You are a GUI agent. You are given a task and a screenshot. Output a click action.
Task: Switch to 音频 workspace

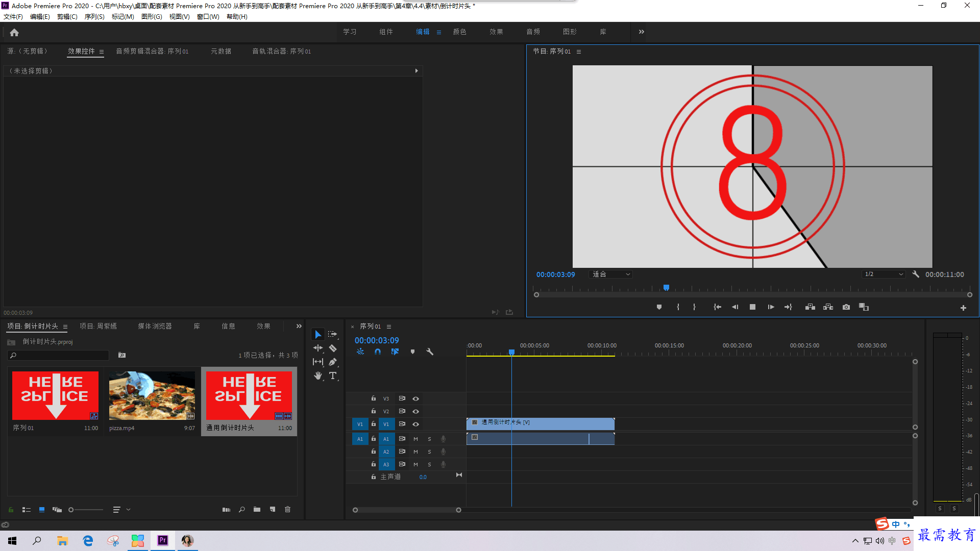coord(533,32)
